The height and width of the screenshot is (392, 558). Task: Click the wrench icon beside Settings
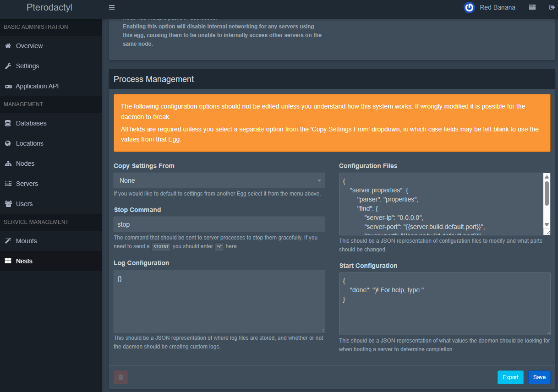(x=8, y=66)
